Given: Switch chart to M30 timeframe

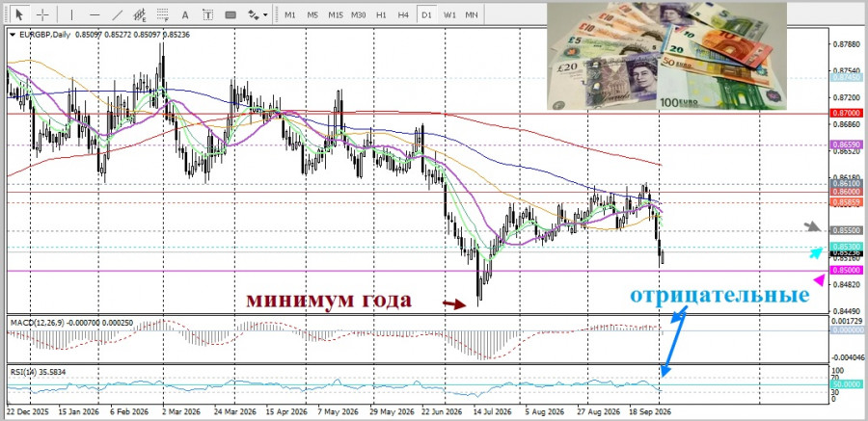Looking at the screenshot, I should pyautogui.click(x=358, y=15).
